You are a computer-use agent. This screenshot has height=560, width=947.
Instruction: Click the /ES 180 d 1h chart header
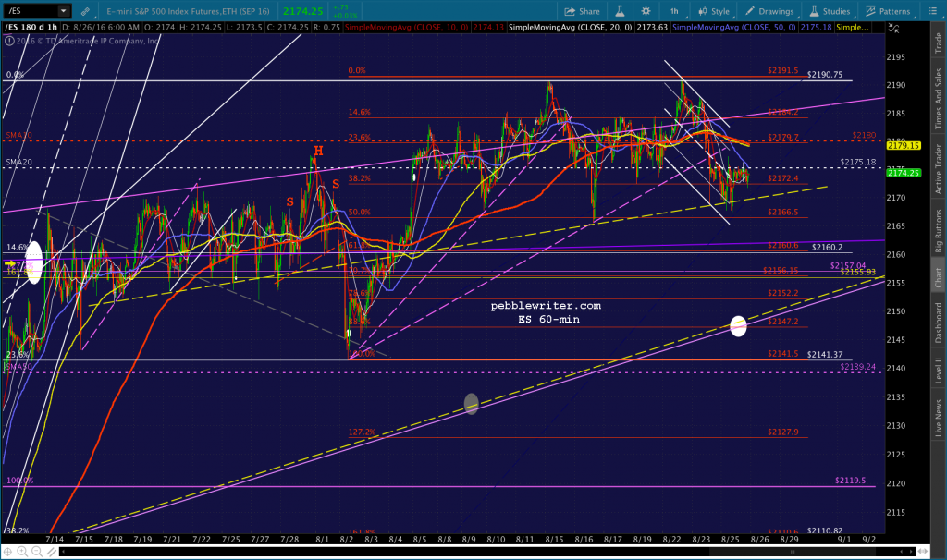coord(31,28)
